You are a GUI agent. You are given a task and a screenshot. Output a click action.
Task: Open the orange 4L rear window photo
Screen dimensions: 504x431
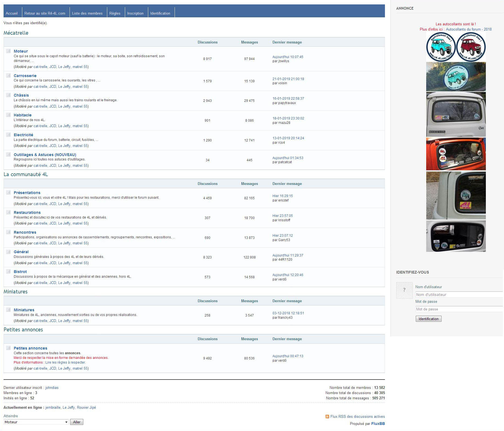[x=456, y=154]
